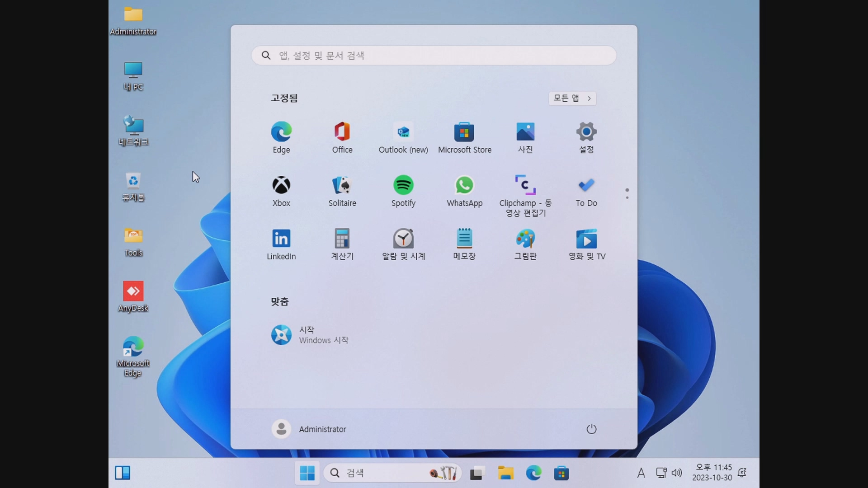Click the Start menu search field

[434, 55]
